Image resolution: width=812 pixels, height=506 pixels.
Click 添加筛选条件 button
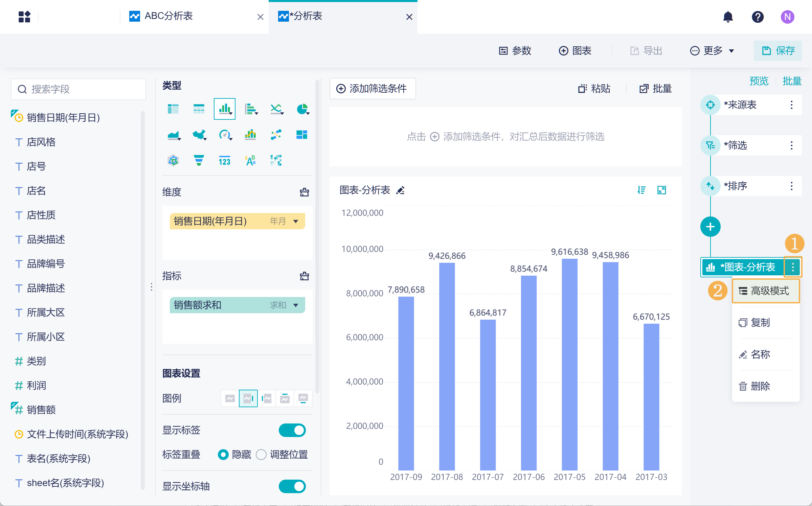coord(373,89)
